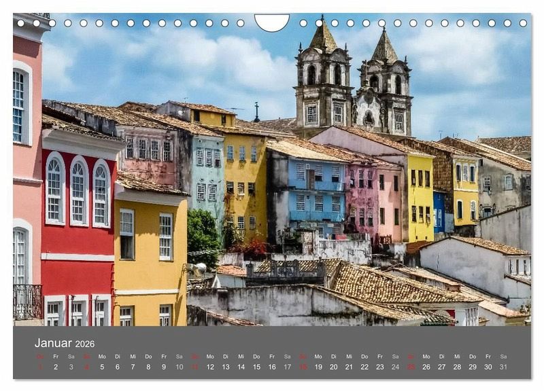Click the "Fr" label above date 2
The image size is (544, 392).
coord(56,356)
